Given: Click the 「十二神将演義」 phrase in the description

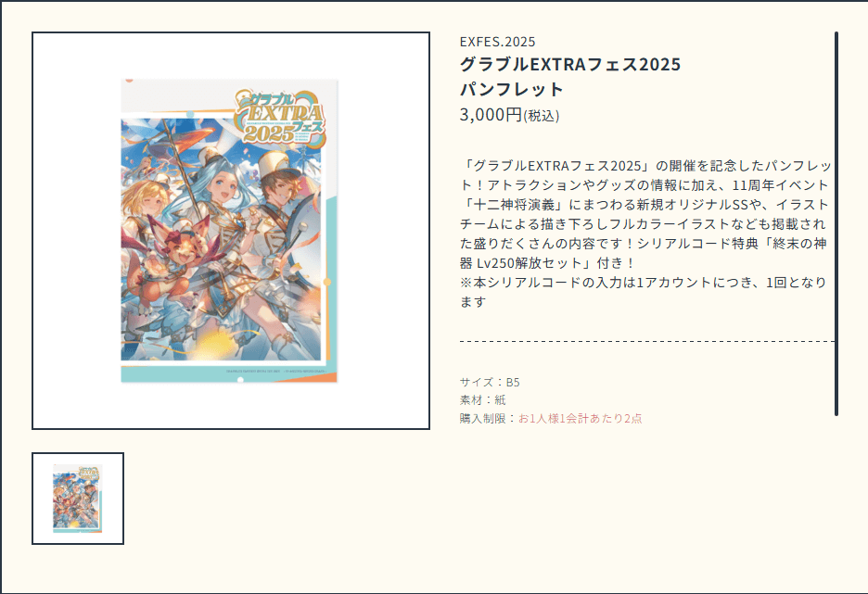Looking at the screenshot, I should [x=513, y=205].
